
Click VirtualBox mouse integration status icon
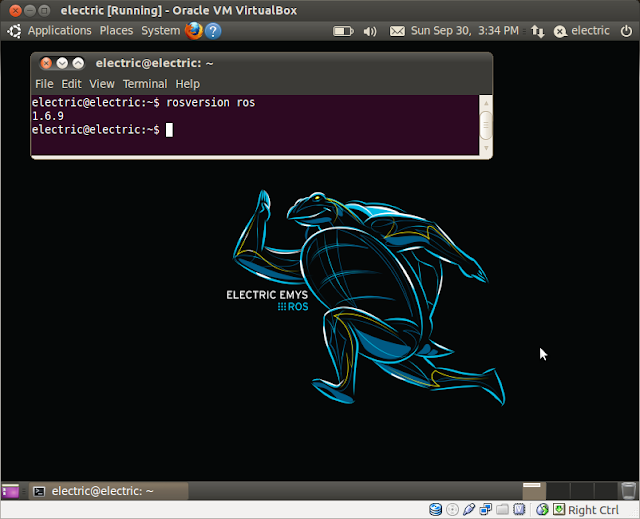pyautogui.click(x=542, y=509)
